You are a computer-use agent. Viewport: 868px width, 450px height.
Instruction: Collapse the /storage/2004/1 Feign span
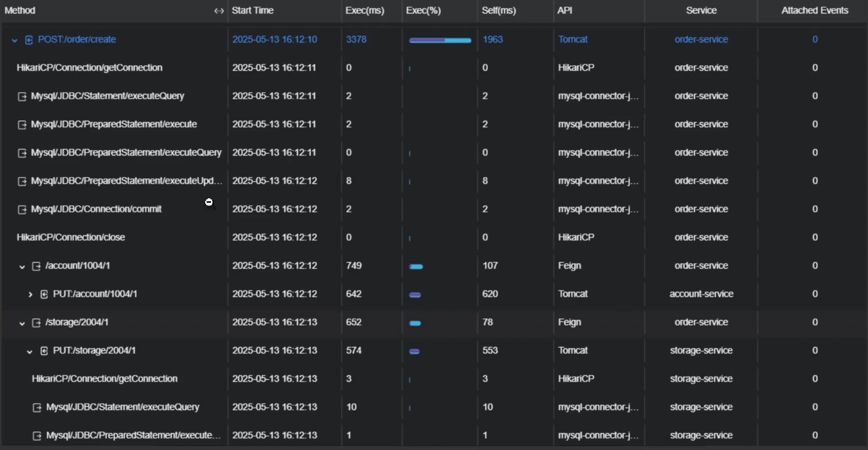tap(22, 323)
